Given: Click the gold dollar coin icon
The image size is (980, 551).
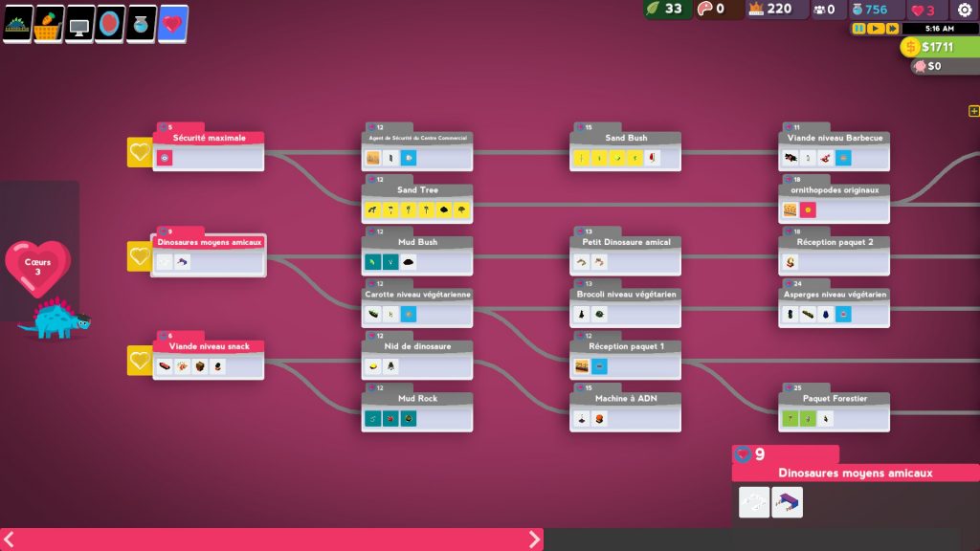Looking at the screenshot, I should coord(910,47).
